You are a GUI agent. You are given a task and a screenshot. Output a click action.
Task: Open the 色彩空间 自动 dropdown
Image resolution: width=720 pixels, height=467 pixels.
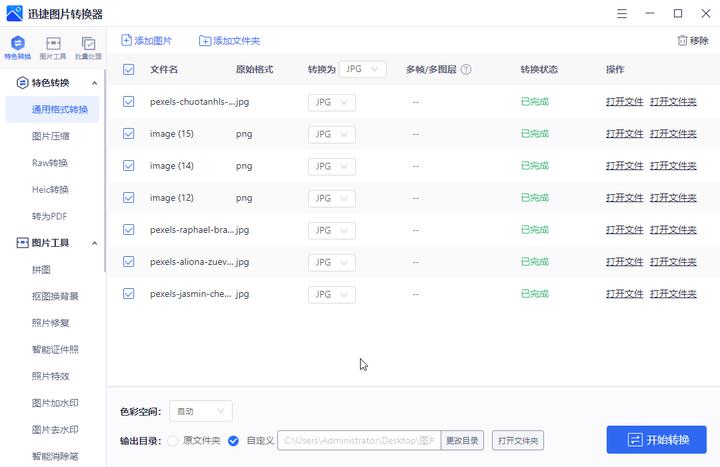click(201, 411)
